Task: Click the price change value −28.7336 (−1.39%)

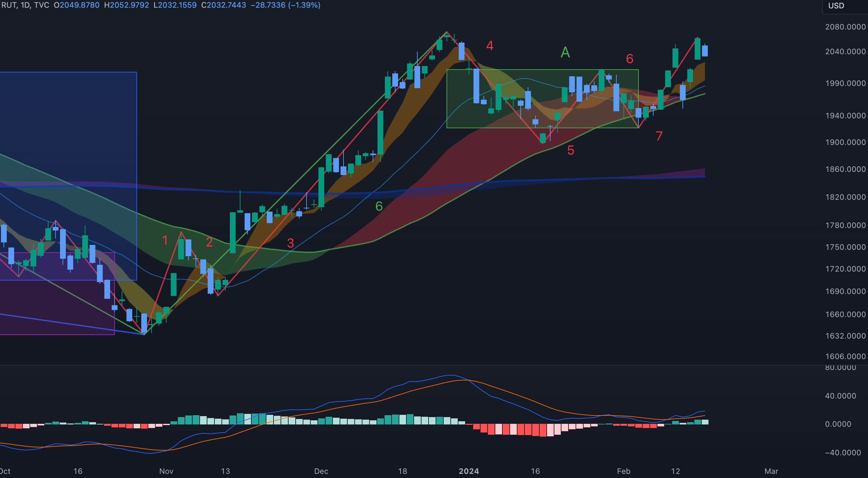Action: [x=285, y=5]
